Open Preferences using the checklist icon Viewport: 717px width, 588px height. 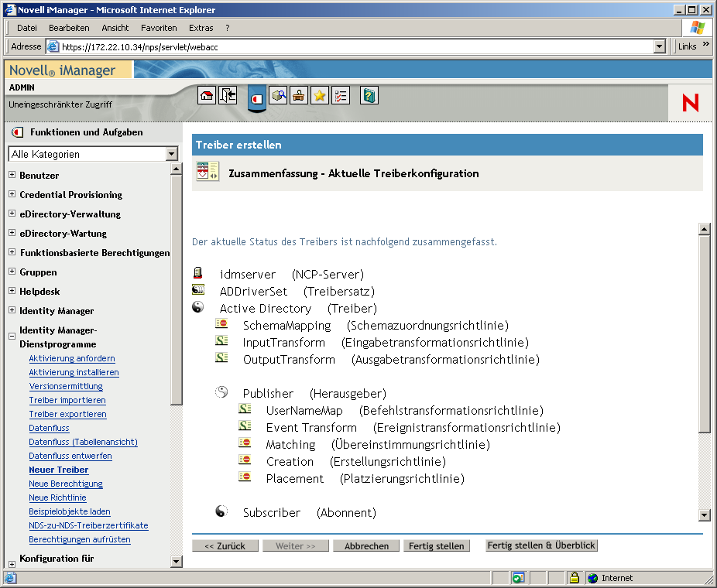(x=340, y=94)
